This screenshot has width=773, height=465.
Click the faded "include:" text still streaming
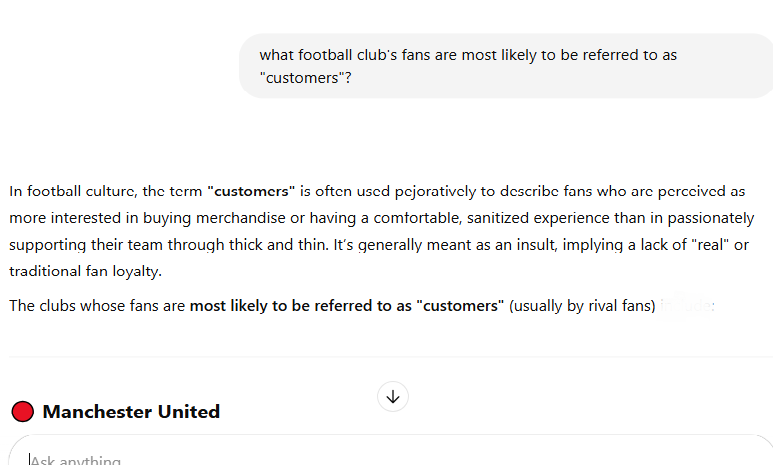click(687, 306)
